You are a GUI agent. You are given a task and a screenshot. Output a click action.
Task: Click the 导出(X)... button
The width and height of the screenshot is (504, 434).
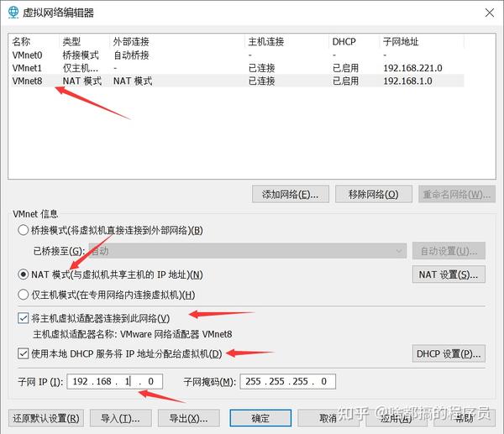[189, 418]
